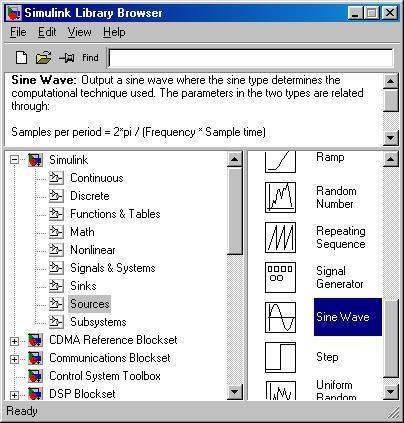Viewport: 404px width, 423px height.
Task: Select the Simulink label in tree
Action: point(69,160)
